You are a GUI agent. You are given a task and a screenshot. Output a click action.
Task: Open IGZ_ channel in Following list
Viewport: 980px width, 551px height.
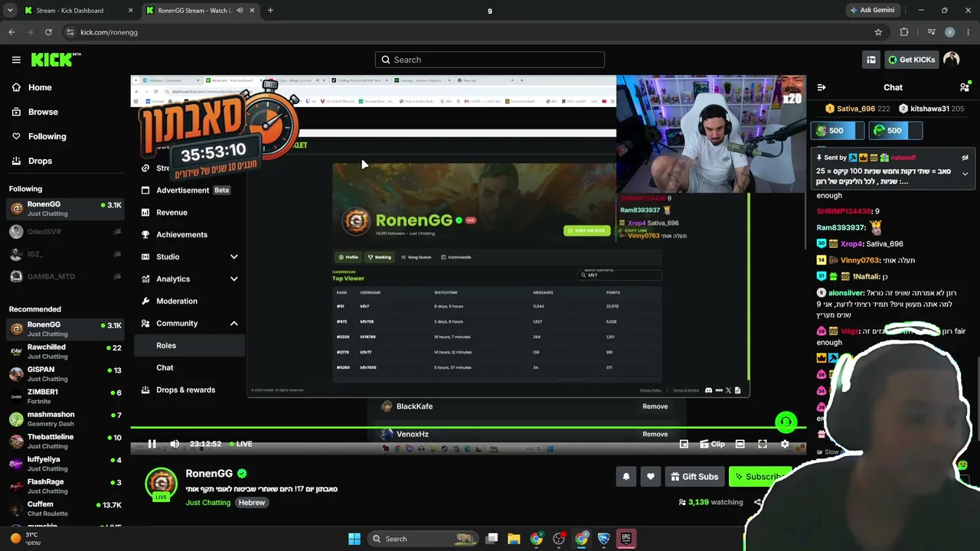tap(65, 253)
